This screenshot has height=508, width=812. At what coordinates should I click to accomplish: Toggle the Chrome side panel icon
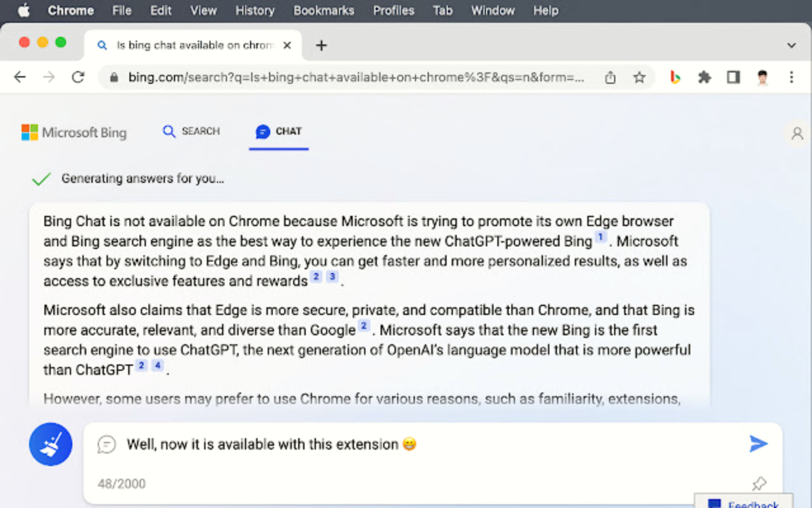pos(733,77)
